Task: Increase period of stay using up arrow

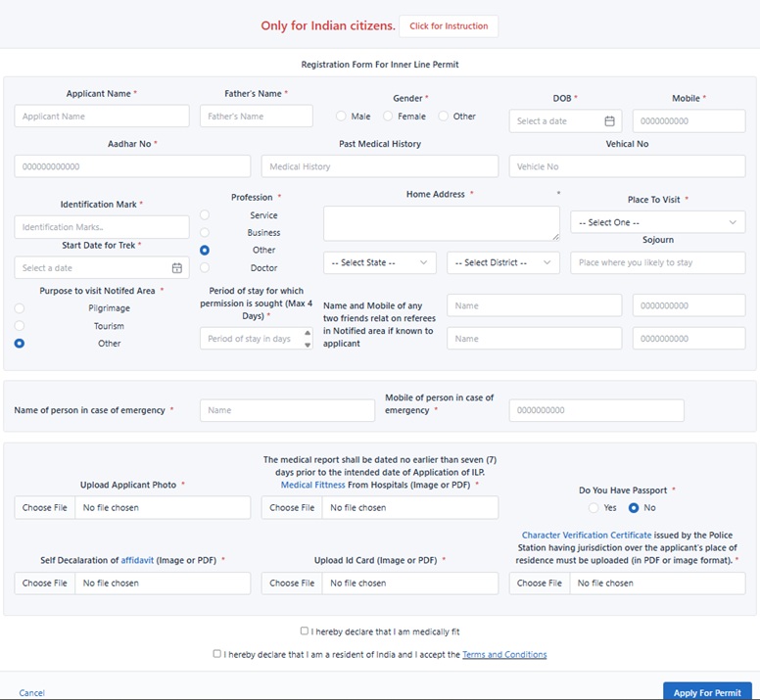Action: [x=308, y=333]
